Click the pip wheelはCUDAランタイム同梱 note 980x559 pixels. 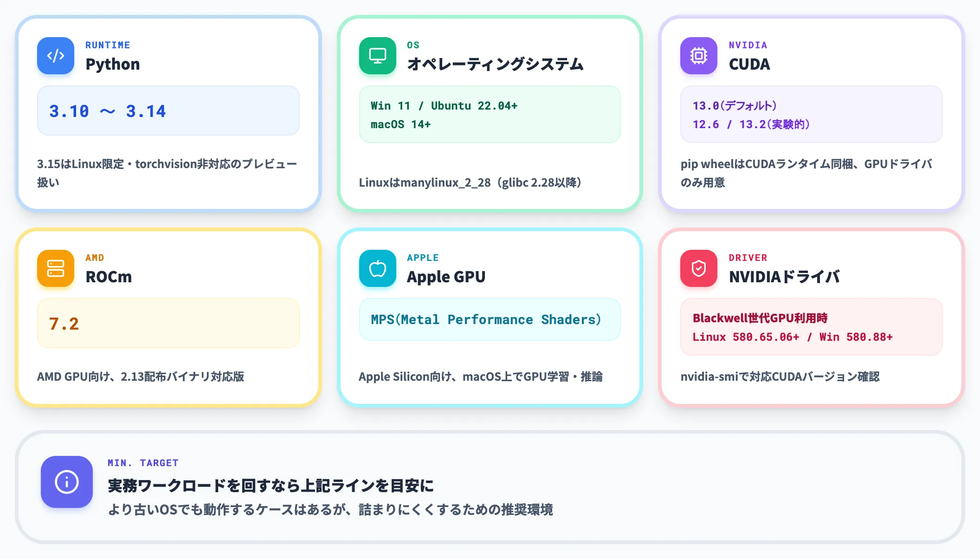(806, 173)
